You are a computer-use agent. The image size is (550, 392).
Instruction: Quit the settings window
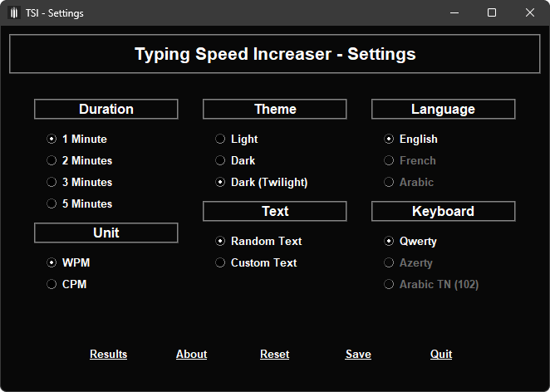[441, 355]
